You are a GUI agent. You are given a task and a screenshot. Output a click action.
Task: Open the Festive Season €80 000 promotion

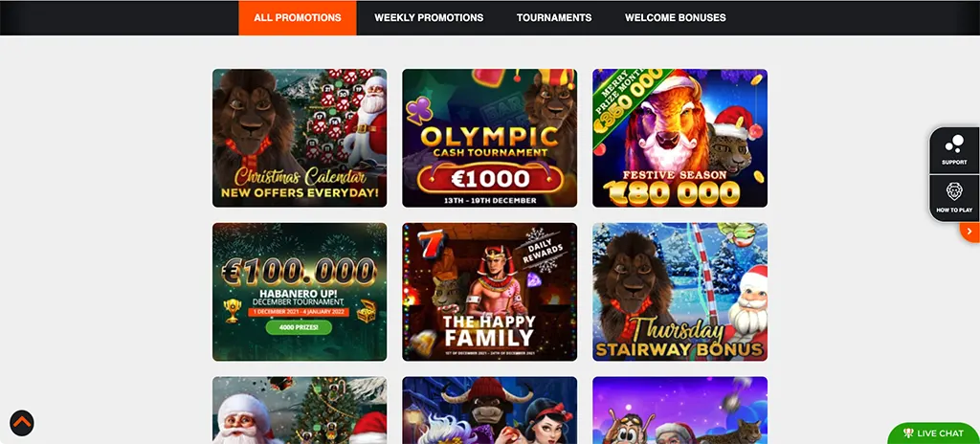click(680, 138)
